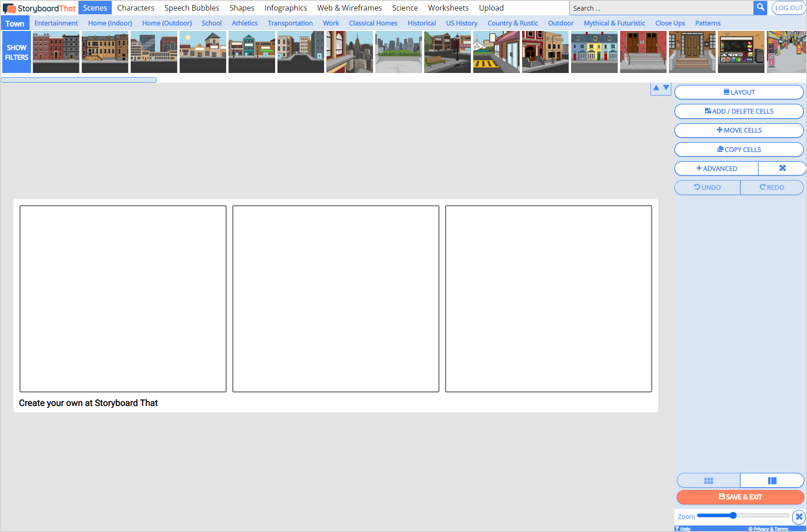Viewport: 807px width, 532px height.
Task: Open Move Cells
Action: coord(739,130)
